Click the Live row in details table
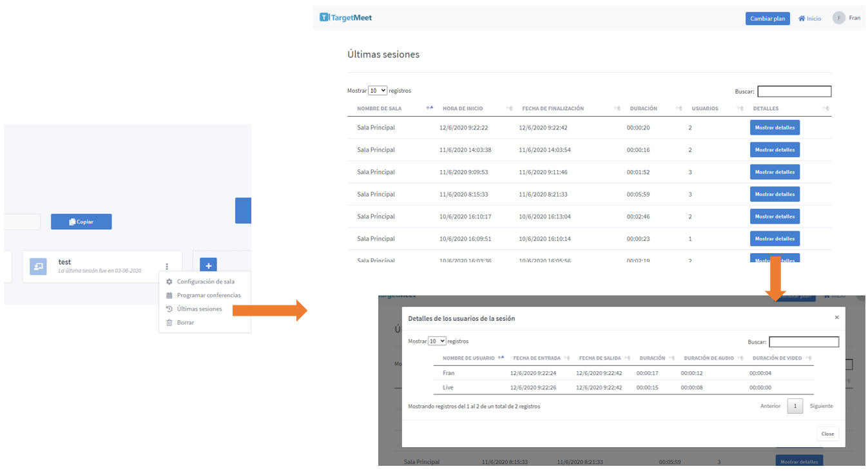This screenshot has height=471, width=868. click(624, 387)
